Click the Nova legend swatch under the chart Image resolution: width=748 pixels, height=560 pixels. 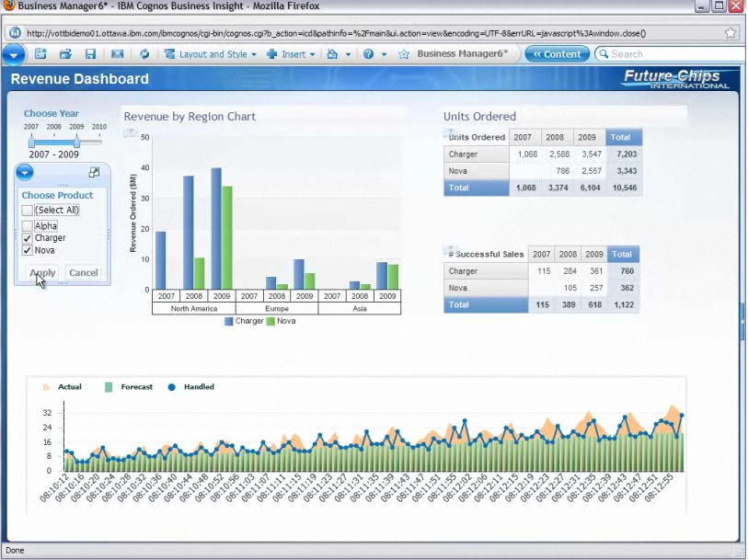[270, 321]
